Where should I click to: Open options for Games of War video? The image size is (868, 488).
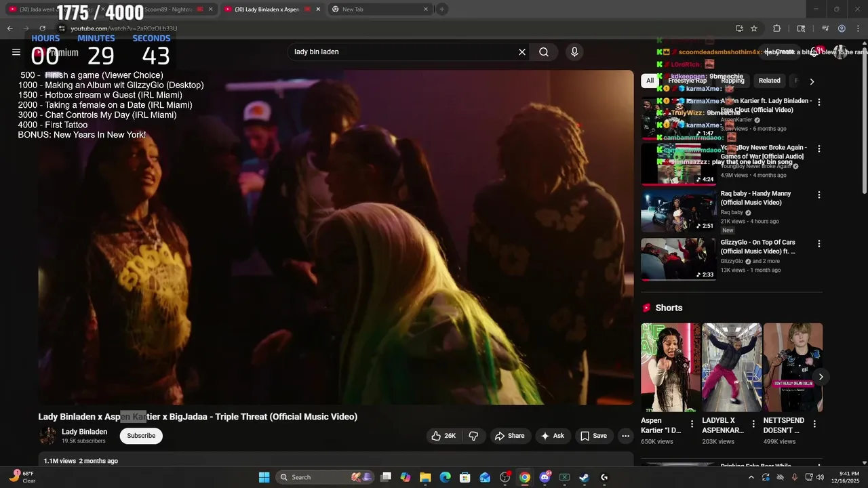[818, 148]
